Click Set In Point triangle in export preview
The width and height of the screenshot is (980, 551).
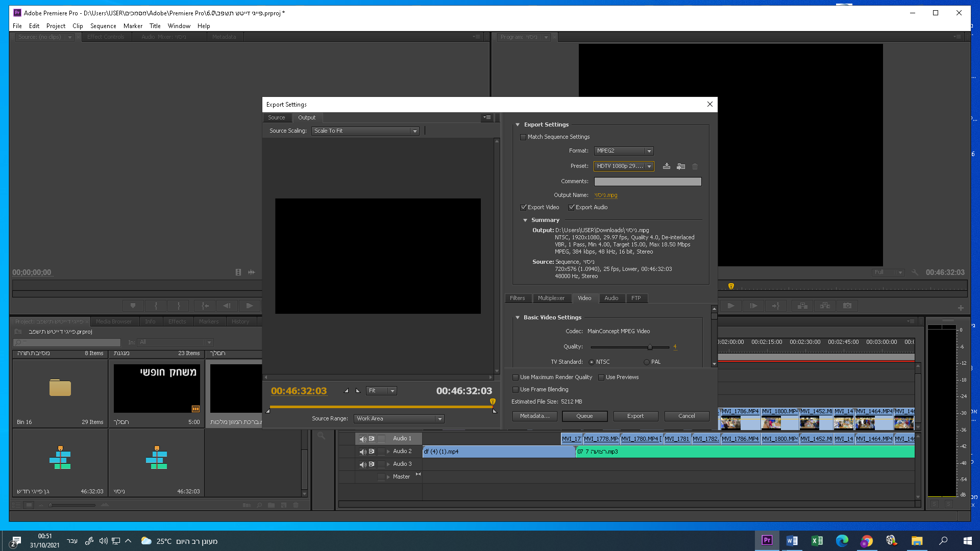pyautogui.click(x=347, y=391)
